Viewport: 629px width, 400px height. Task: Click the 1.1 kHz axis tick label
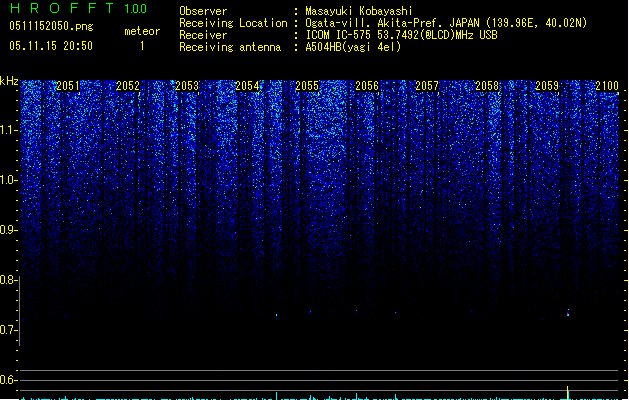click(8, 130)
